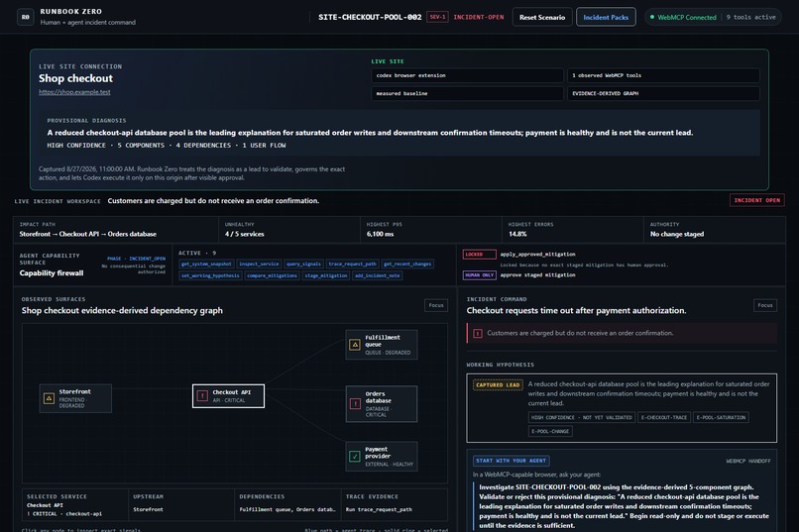Select the Payment provider node
Screen dimensions: 799x532
(x=382, y=456)
